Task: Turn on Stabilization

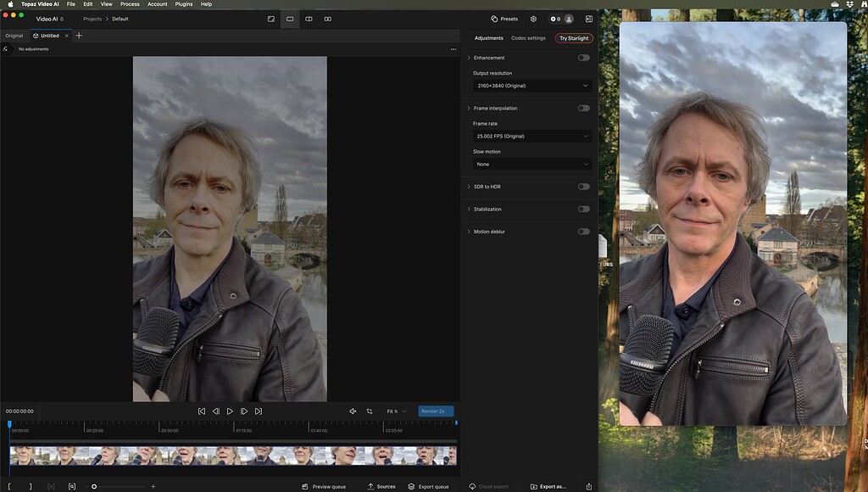Action: 583,209
